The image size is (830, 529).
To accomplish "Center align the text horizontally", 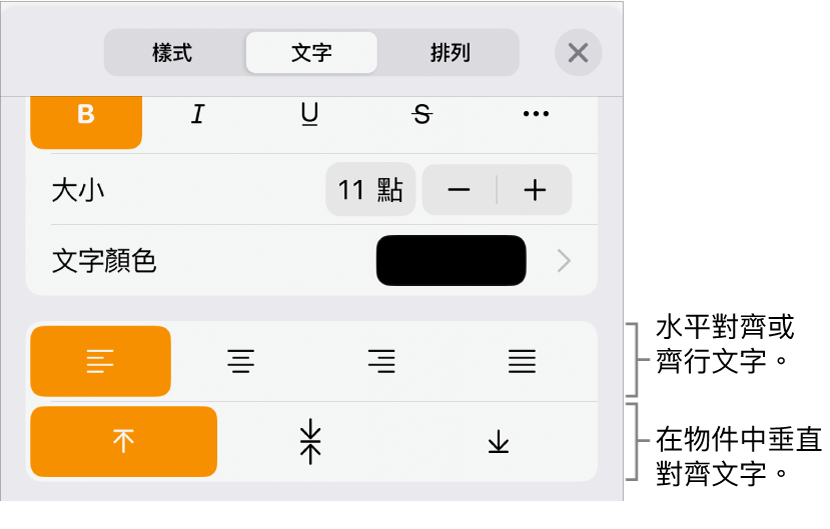I will point(241,361).
